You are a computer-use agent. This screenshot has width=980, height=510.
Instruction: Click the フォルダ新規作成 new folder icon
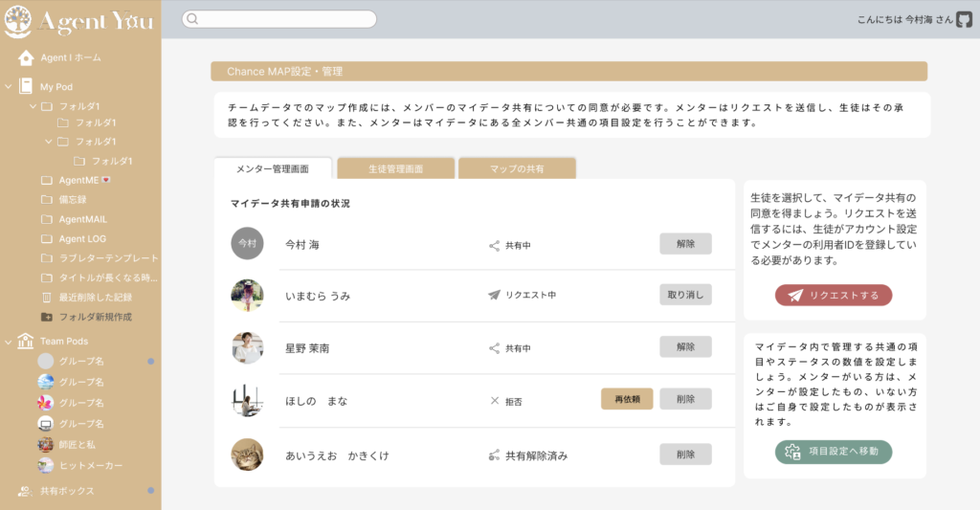coord(47,317)
